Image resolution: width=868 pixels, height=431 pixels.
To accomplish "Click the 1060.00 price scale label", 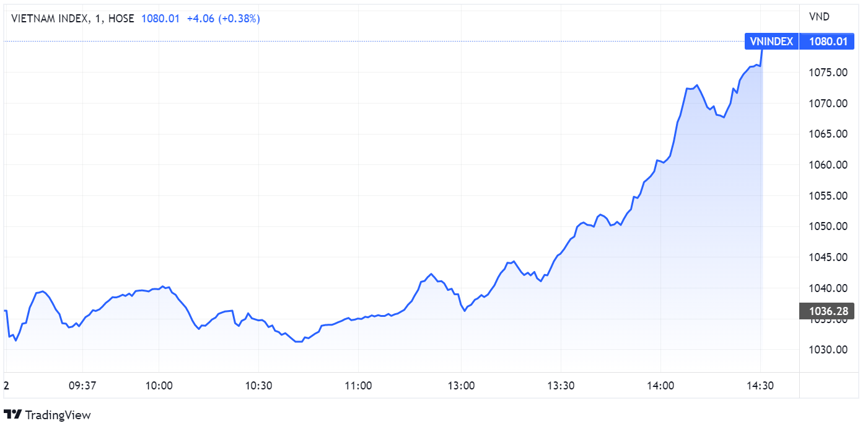I will tap(827, 165).
